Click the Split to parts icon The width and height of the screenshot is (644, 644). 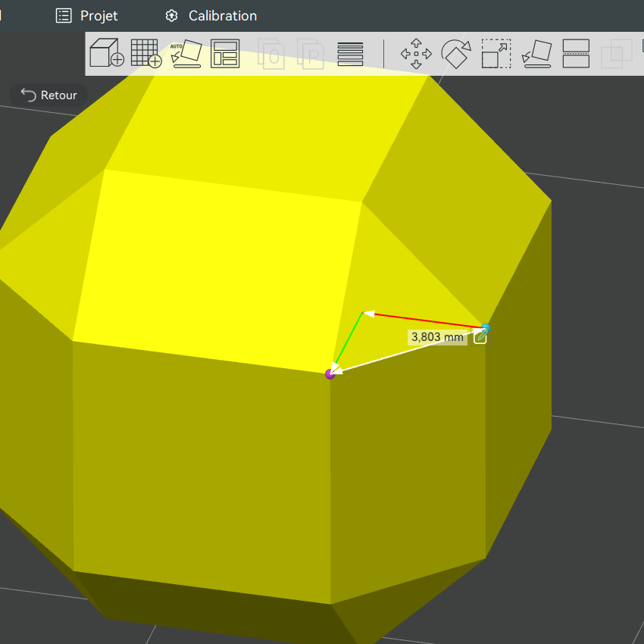(311, 53)
